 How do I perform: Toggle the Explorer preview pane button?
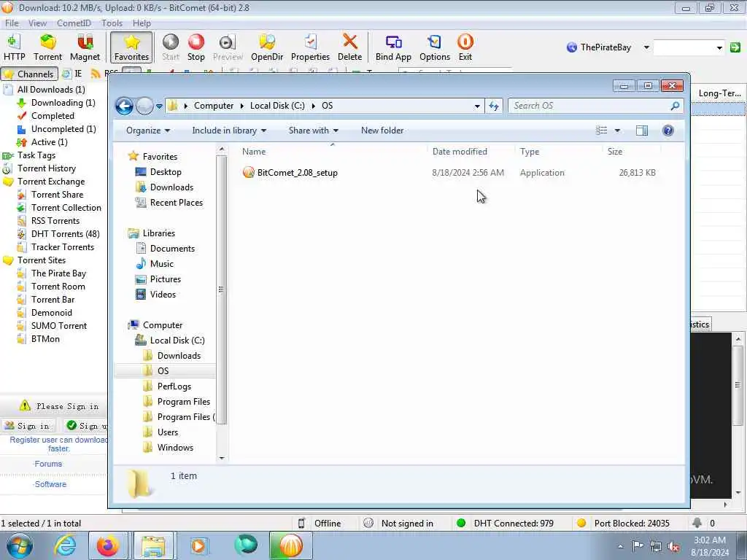click(642, 131)
